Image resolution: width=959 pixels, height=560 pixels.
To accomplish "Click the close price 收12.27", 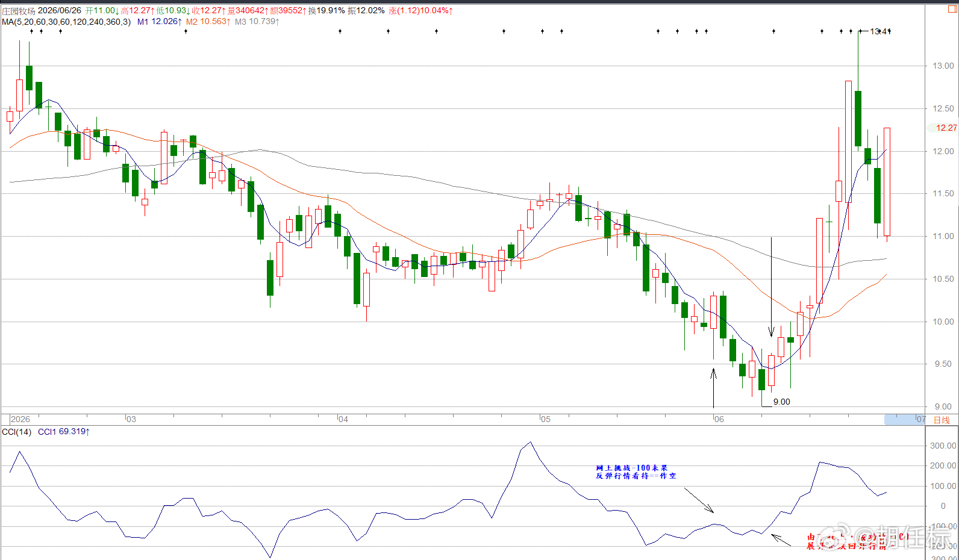I will tap(208, 11).
